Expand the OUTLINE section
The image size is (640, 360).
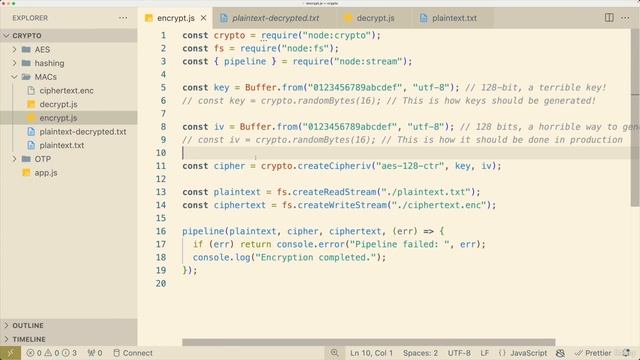pyautogui.click(x=69, y=325)
